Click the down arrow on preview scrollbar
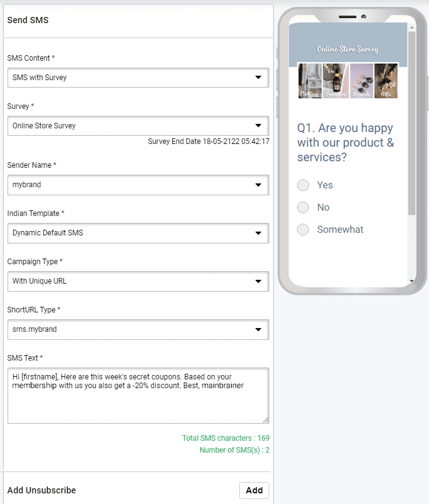The height and width of the screenshot is (504, 429). coord(411,280)
